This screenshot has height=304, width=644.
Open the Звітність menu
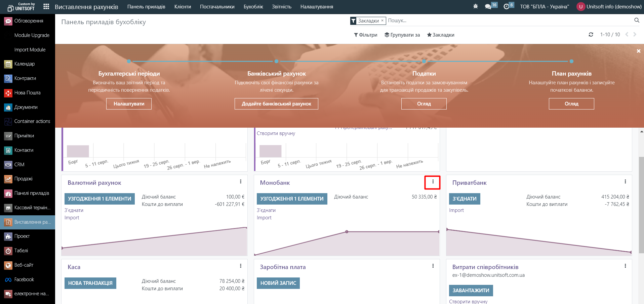pos(282,7)
